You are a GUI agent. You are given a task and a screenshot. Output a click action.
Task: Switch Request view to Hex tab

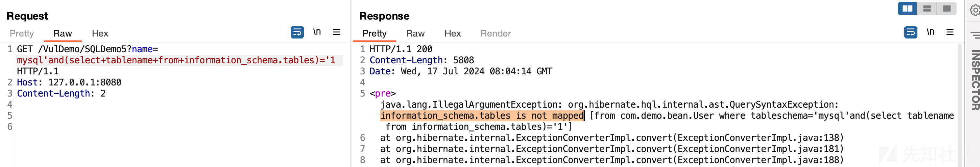pyautogui.click(x=100, y=34)
